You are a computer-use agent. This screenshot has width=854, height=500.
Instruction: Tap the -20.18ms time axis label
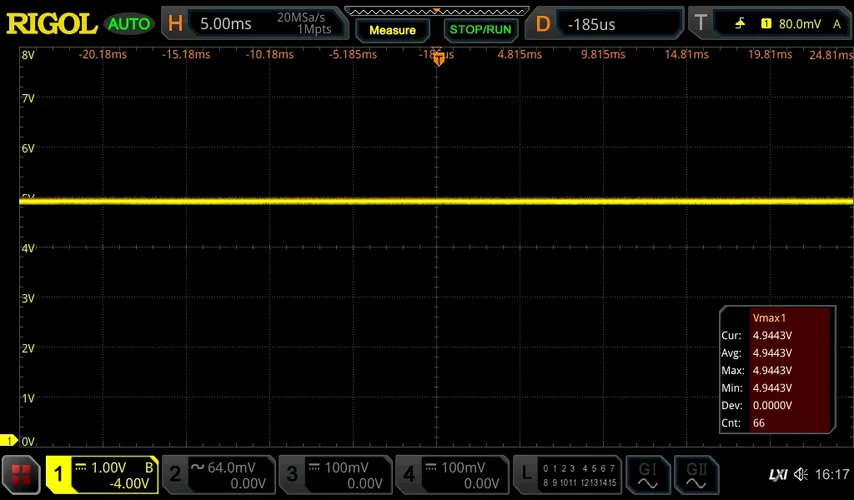tap(102, 54)
